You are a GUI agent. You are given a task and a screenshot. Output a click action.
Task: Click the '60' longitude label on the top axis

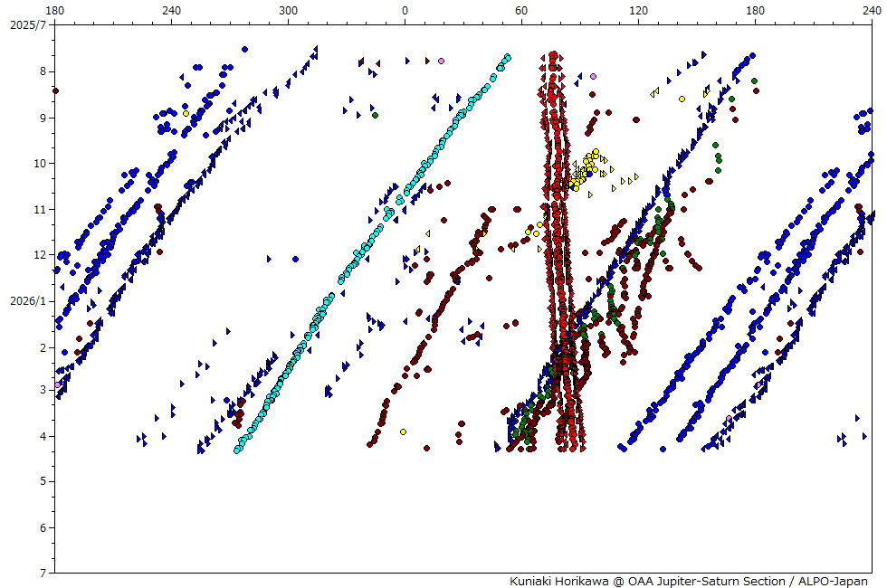pyautogui.click(x=521, y=10)
